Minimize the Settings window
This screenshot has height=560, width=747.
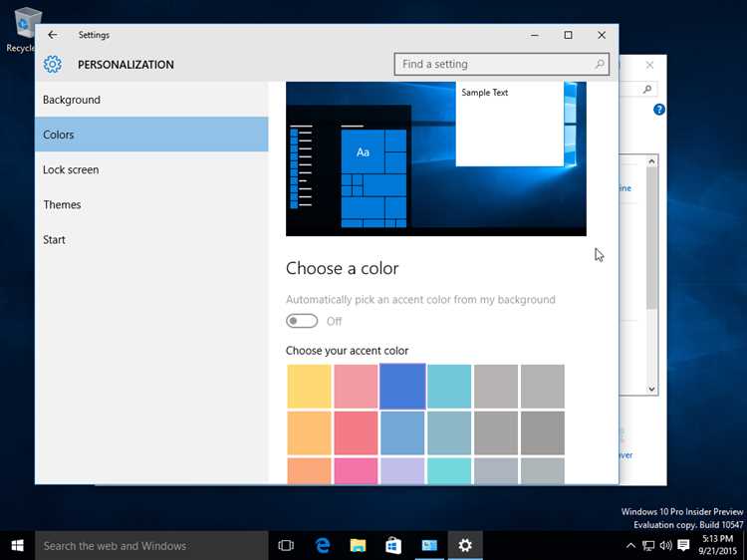click(535, 35)
